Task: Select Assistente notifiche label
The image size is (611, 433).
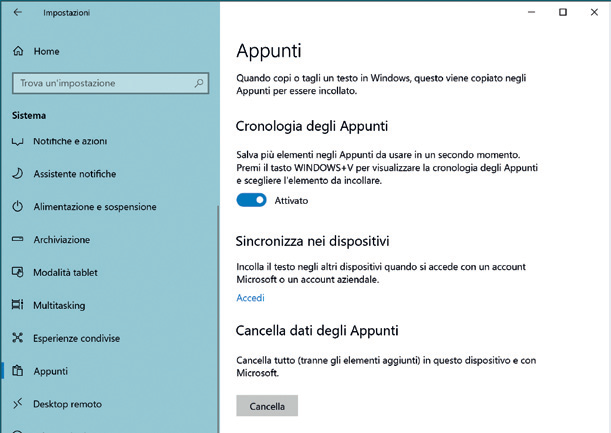Action: pos(75,174)
